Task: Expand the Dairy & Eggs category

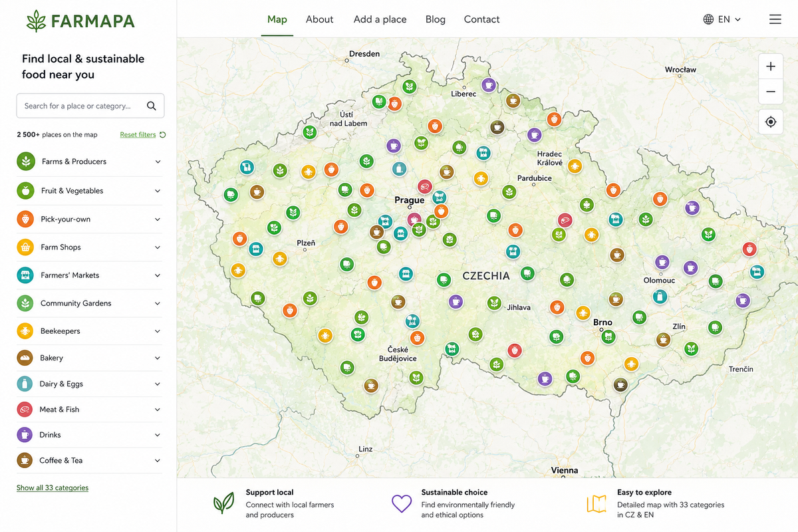Action: [x=158, y=384]
